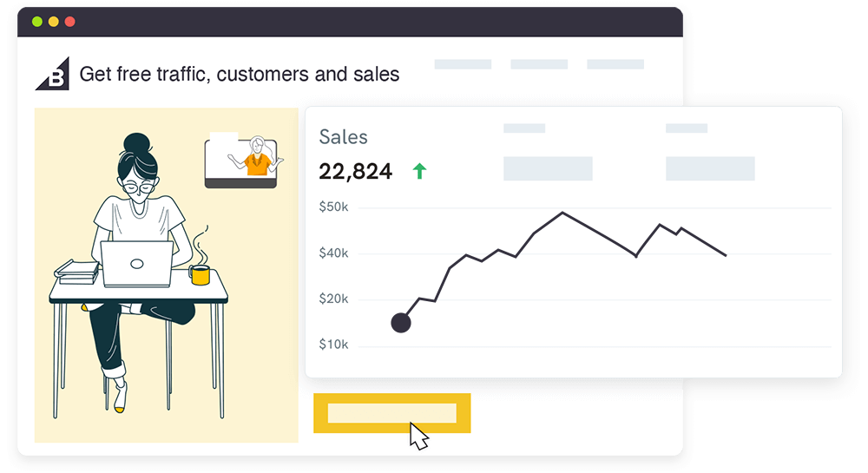
Task: Select the first placeholder navigation item in the header
Action: [463, 64]
